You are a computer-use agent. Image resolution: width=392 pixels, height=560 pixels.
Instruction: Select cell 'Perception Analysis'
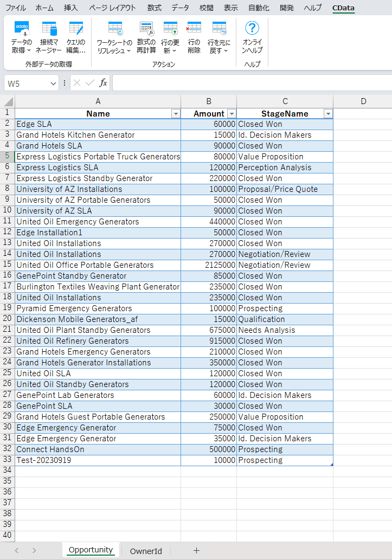[x=285, y=168]
